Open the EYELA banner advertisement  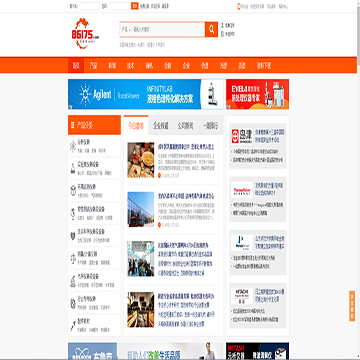[x=257, y=94]
